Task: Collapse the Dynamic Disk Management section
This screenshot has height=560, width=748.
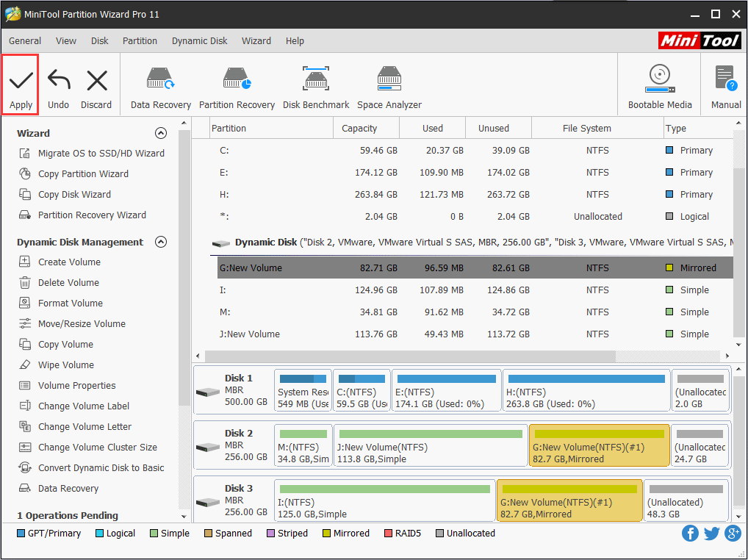Action: (x=161, y=242)
